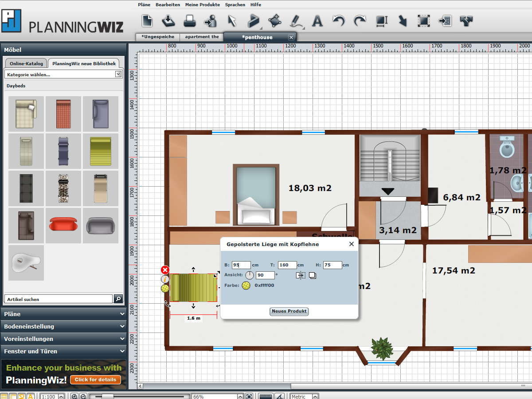This screenshot has width=532, height=399.
Task: Click the Farbe yellow color swatch
Action: pyautogui.click(x=246, y=285)
